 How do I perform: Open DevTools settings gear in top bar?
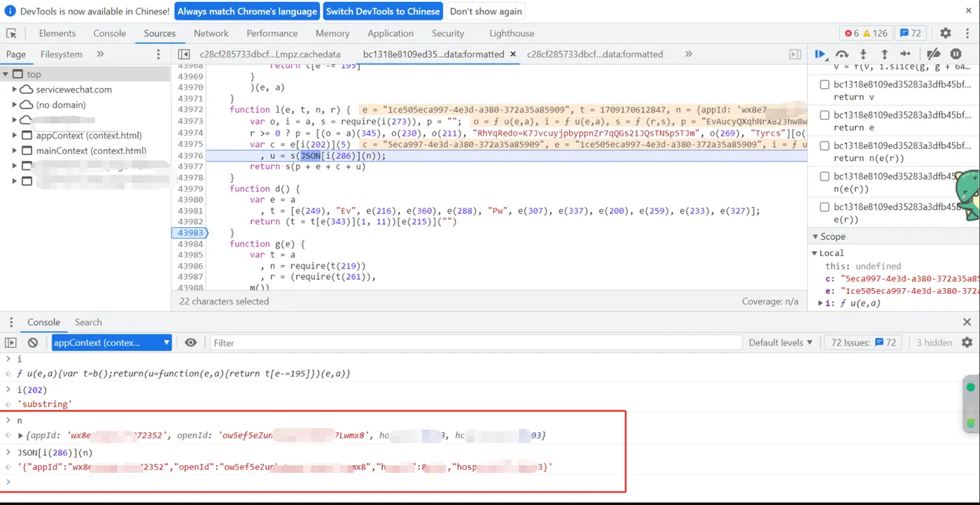tap(945, 33)
